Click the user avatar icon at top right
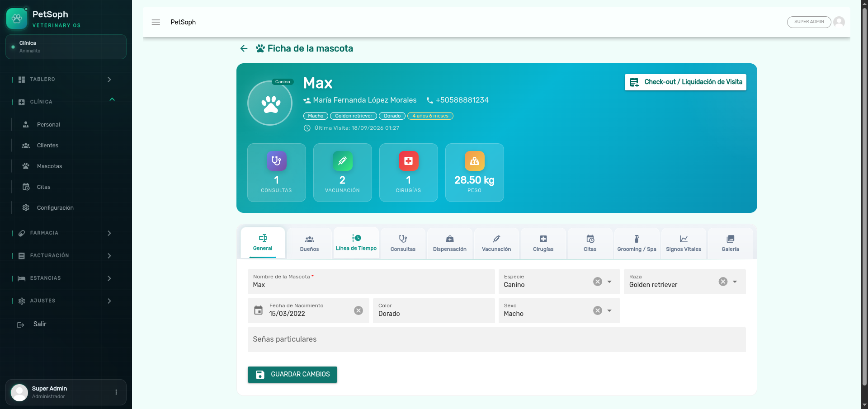 [x=839, y=22]
